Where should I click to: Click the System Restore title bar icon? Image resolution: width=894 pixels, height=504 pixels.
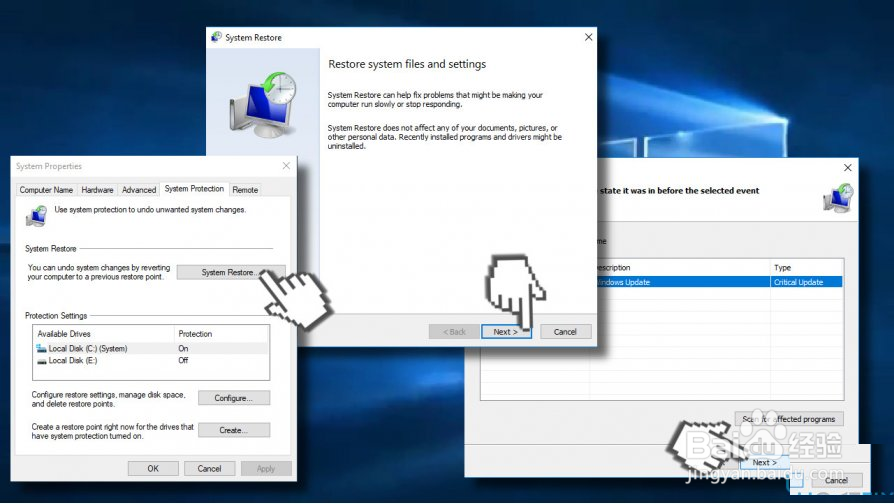pyautogui.click(x=216, y=38)
